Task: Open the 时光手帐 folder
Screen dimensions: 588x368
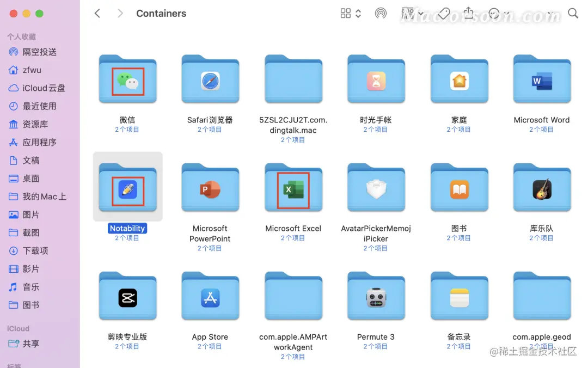Action: 376,79
